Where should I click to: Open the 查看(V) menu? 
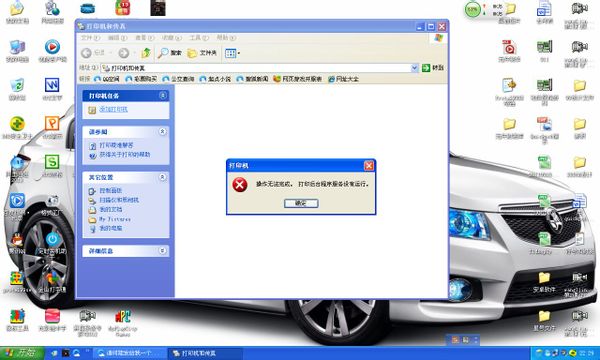point(144,37)
